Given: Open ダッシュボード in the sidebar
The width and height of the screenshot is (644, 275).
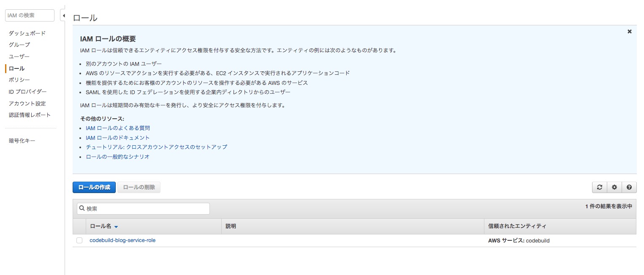Looking at the screenshot, I should pyautogui.click(x=27, y=33).
